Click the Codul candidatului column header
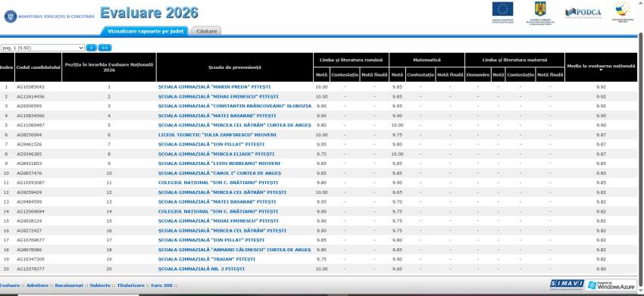Viewport: 644px width, 296px height. (38, 67)
